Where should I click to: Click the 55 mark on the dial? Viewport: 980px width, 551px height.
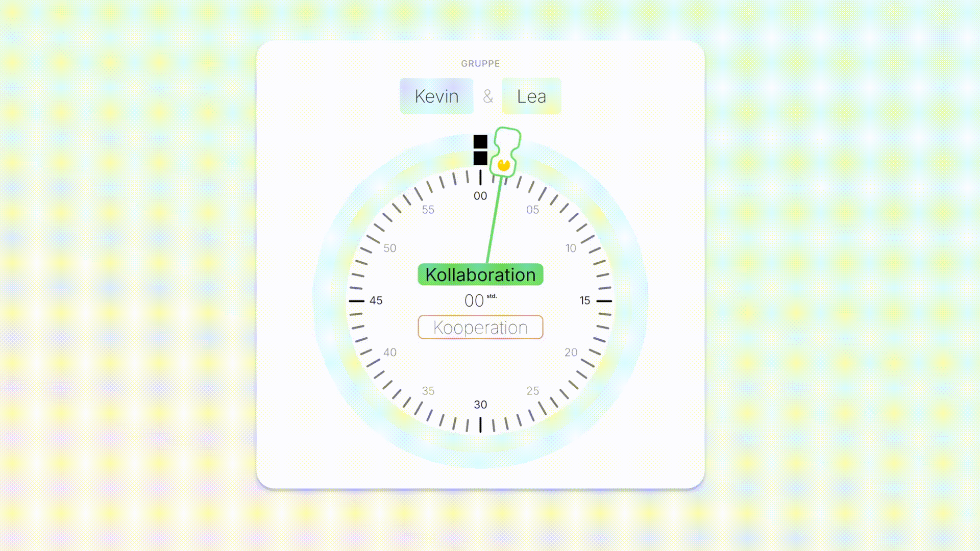[428, 210]
